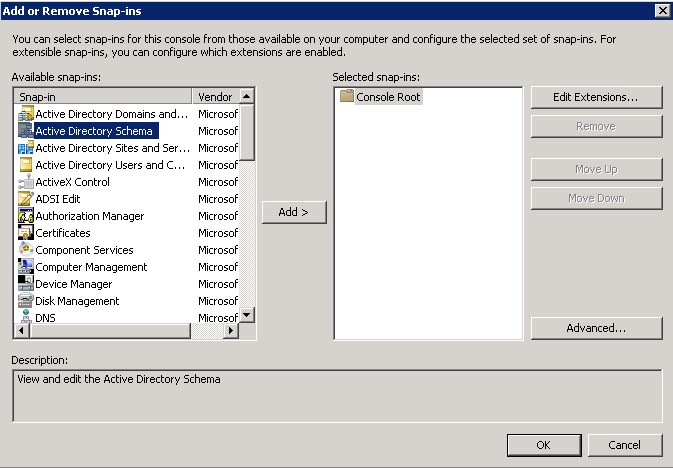Click the Device Manager icon
This screenshot has height=468, width=673.
26,284
